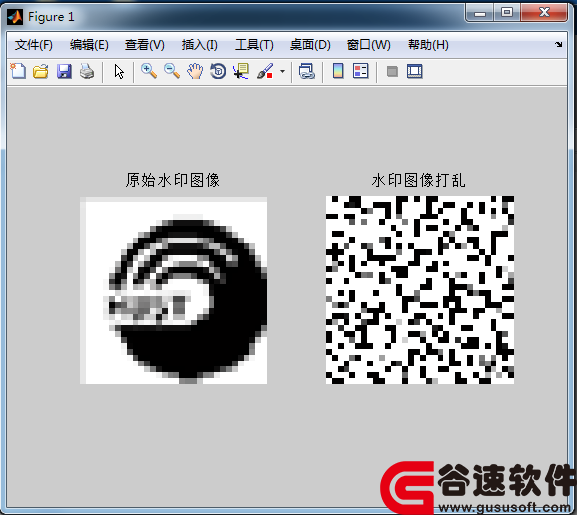
Task: Click the scrambled watermark image plot
Action: tap(420, 290)
